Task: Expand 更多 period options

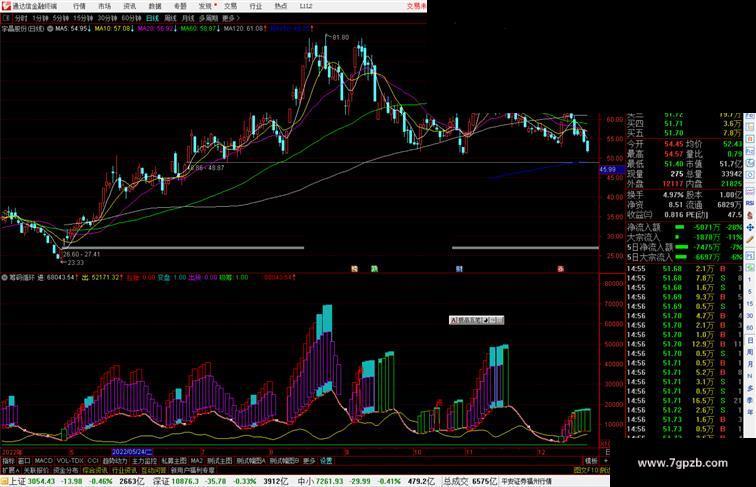Action: coord(230,18)
